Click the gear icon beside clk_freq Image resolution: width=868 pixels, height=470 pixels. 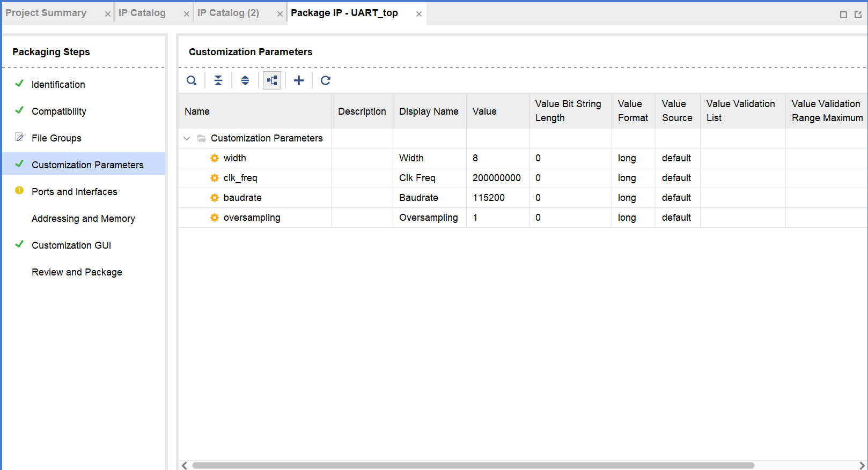click(215, 178)
